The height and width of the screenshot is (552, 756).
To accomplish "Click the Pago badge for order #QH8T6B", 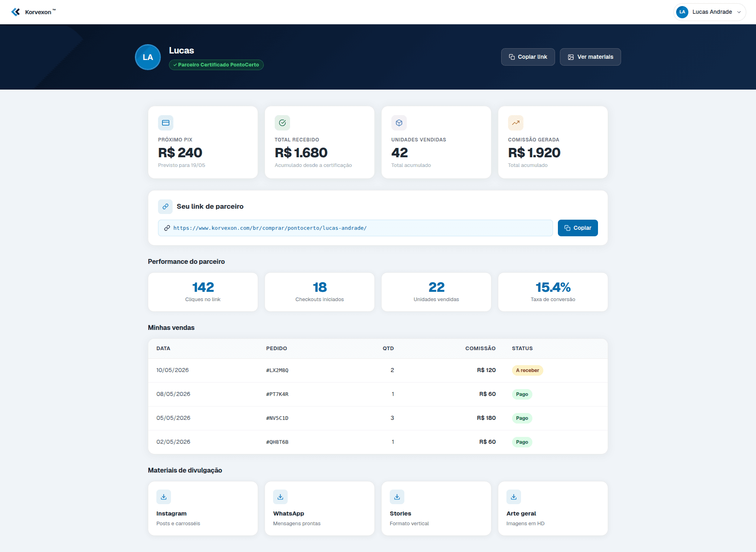I will [x=522, y=442].
